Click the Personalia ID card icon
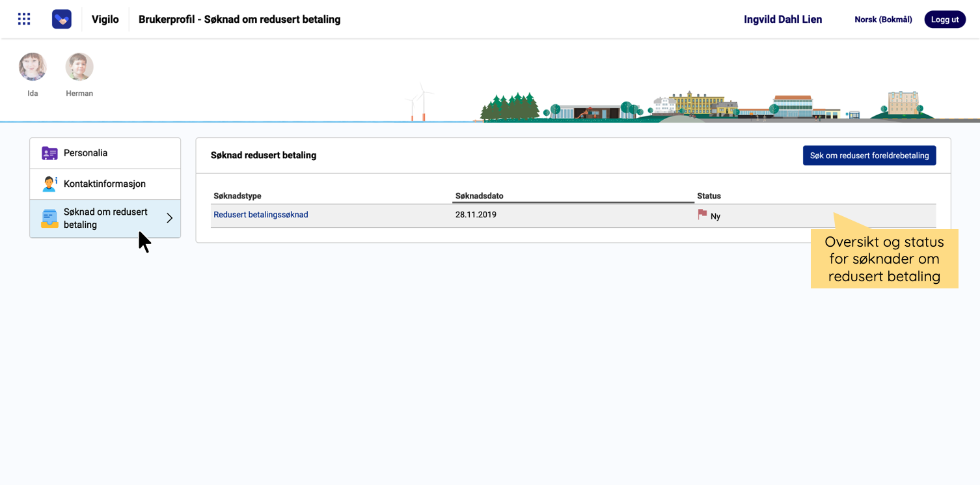The height and width of the screenshot is (485, 980). point(49,153)
